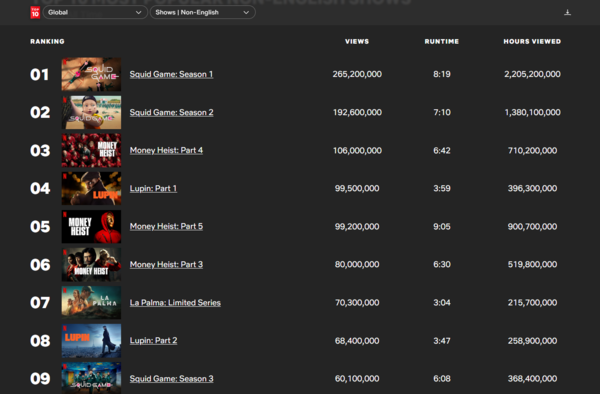
Task: Select runtime 3:04 for La Palma
Action: coord(442,303)
